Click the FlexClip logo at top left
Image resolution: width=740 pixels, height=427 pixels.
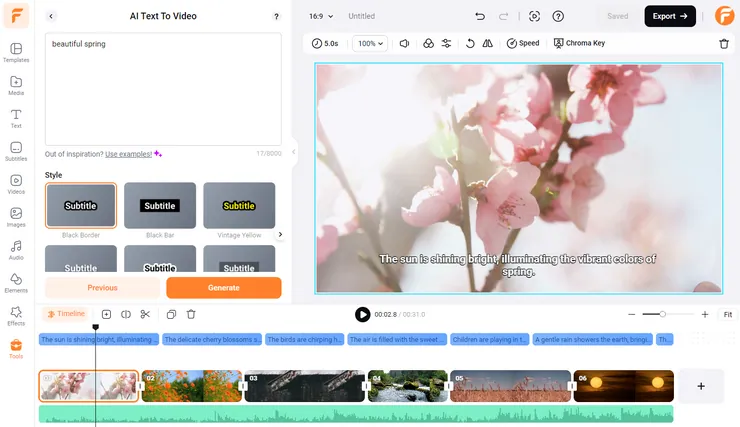click(x=17, y=15)
